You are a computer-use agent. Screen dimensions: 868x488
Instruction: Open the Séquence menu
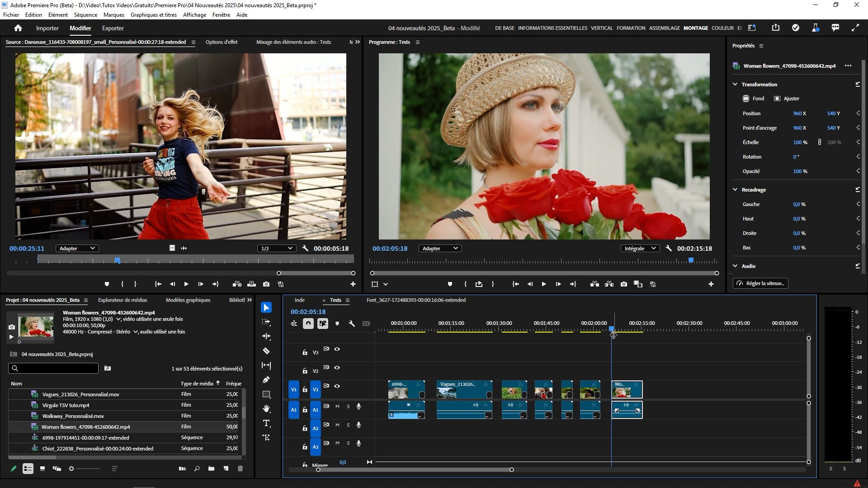point(85,15)
